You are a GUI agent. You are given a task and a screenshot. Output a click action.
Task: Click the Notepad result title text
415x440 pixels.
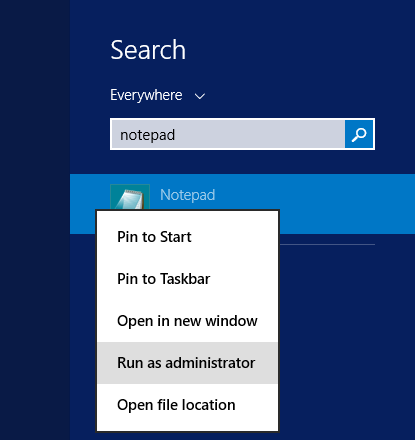(188, 195)
